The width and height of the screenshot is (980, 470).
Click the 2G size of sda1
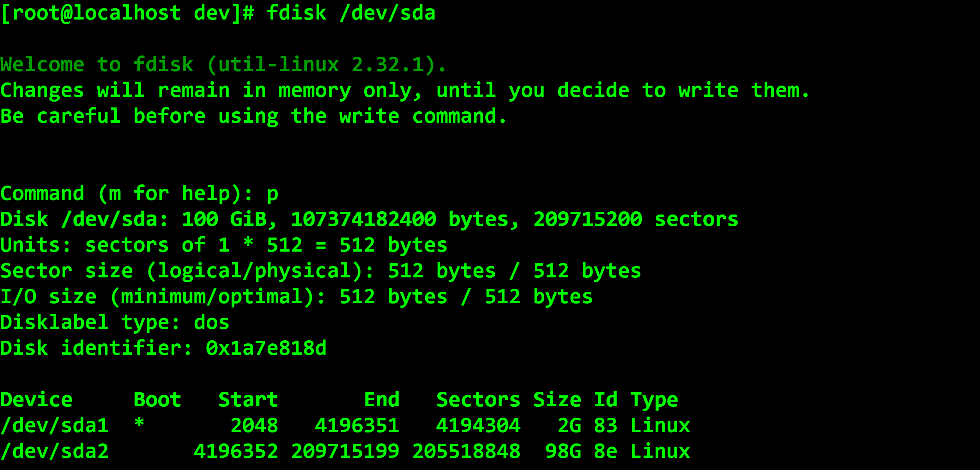(569, 425)
